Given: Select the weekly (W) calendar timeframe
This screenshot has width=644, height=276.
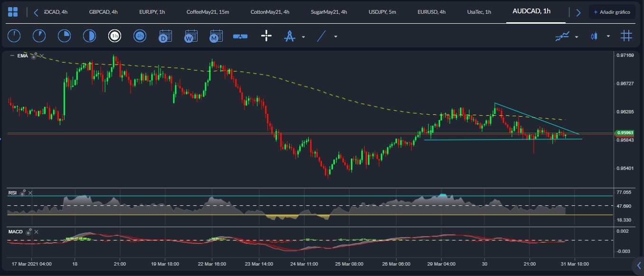Looking at the screenshot, I should click(x=191, y=36).
